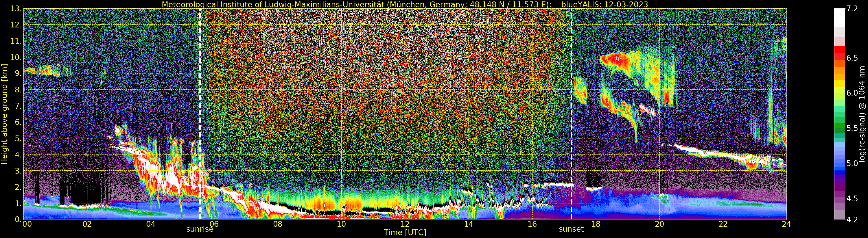Click the '6.0' value on the colorbar
This screenshot has height=238, width=868.
852,93
